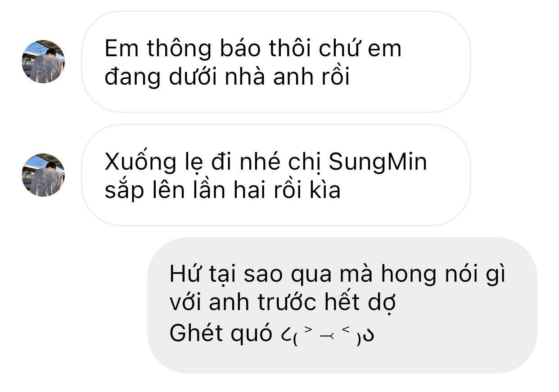Tap the avatar next to the SungMin message
This screenshot has height=392, width=559.
coord(43,175)
